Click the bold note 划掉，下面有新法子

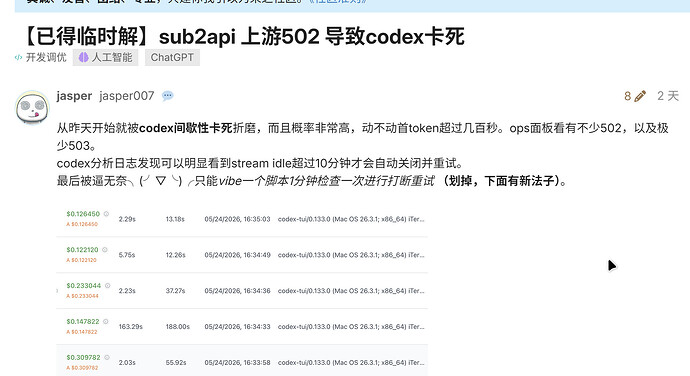(502, 181)
